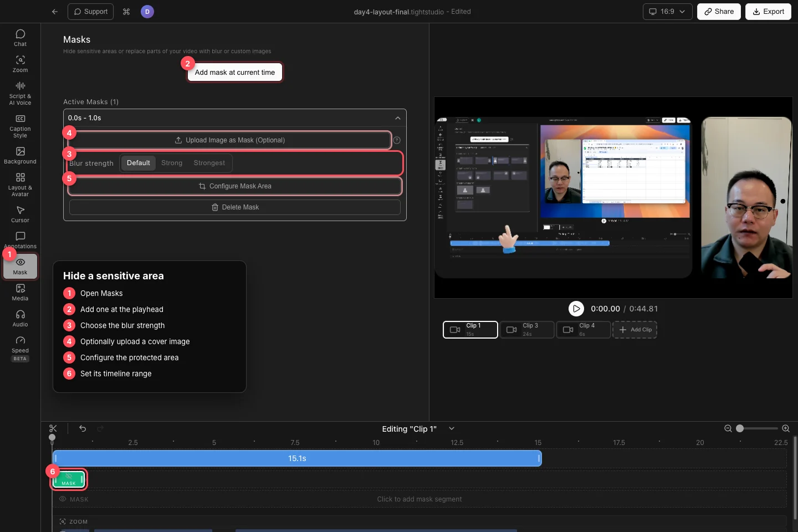Click the Add Clip button
798x532 pixels.
click(635, 330)
